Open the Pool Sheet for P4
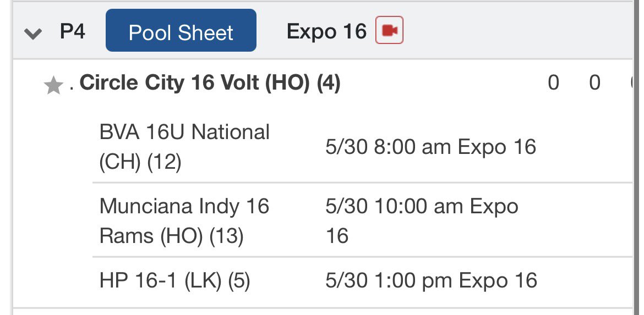Screen dimensions: 644x315 coord(181,30)
